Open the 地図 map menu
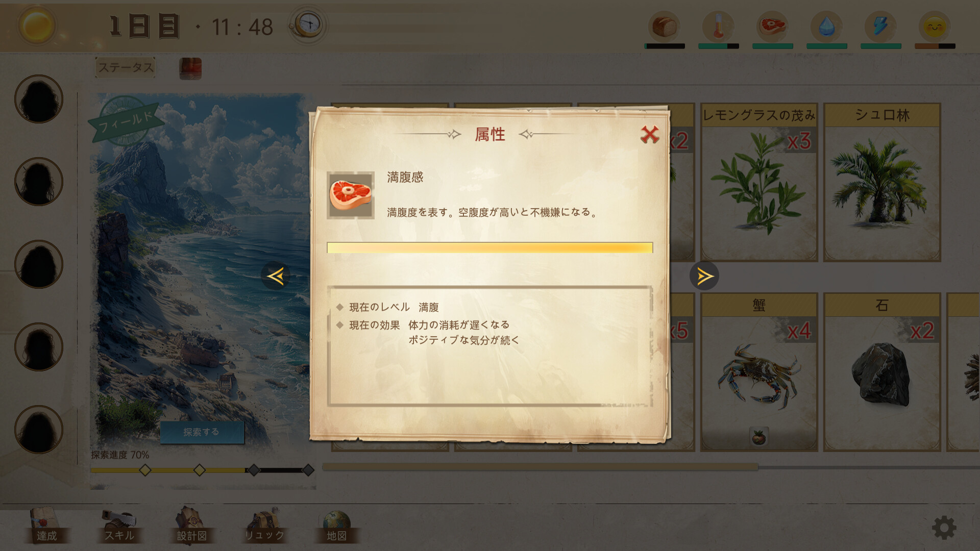 click(336, 525)
